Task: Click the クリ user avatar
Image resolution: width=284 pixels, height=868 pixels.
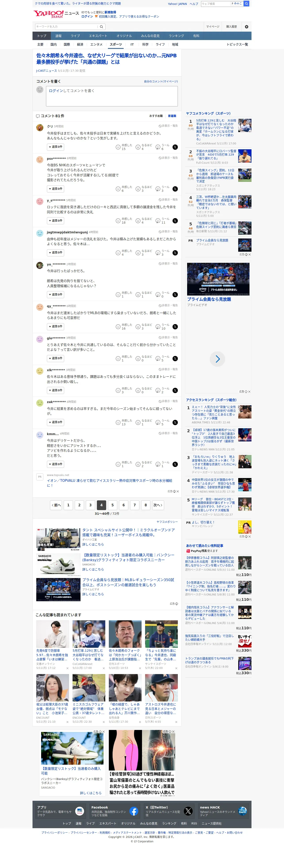Action: pos(40,127)
